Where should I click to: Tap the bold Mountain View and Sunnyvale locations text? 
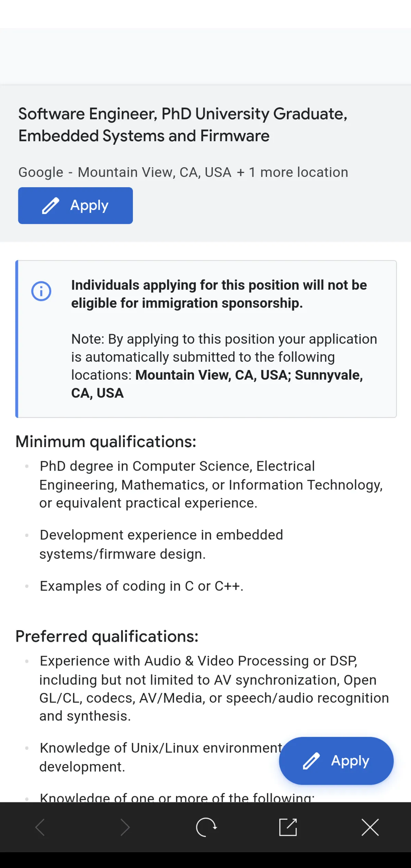pos(249,375)
